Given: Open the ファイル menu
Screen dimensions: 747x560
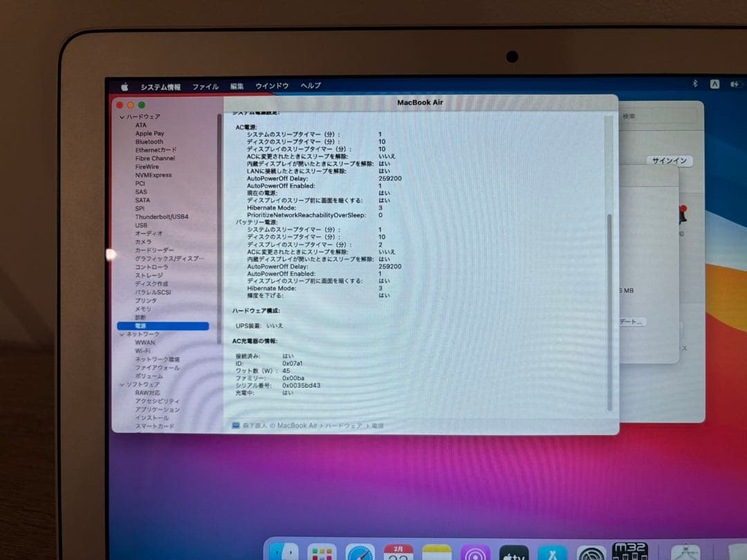Looking at the screenshot, I should [205, 85].
